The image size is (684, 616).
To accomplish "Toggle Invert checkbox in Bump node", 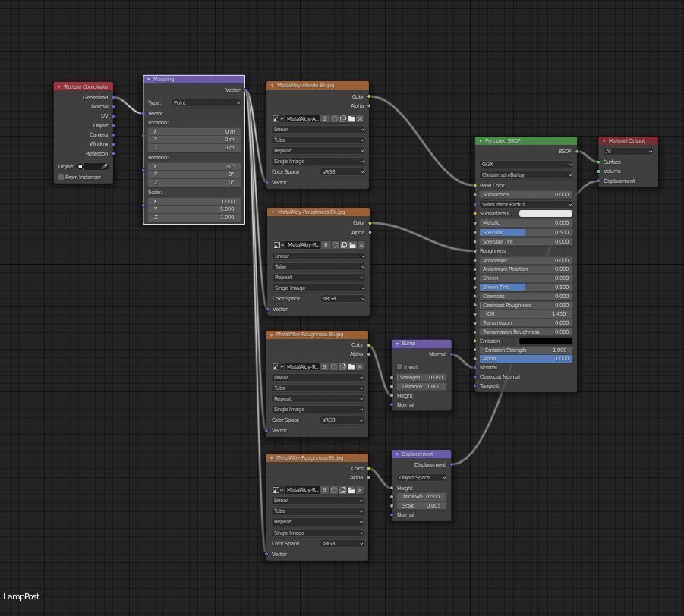I will pyautogui.click(x=399, y=366).
